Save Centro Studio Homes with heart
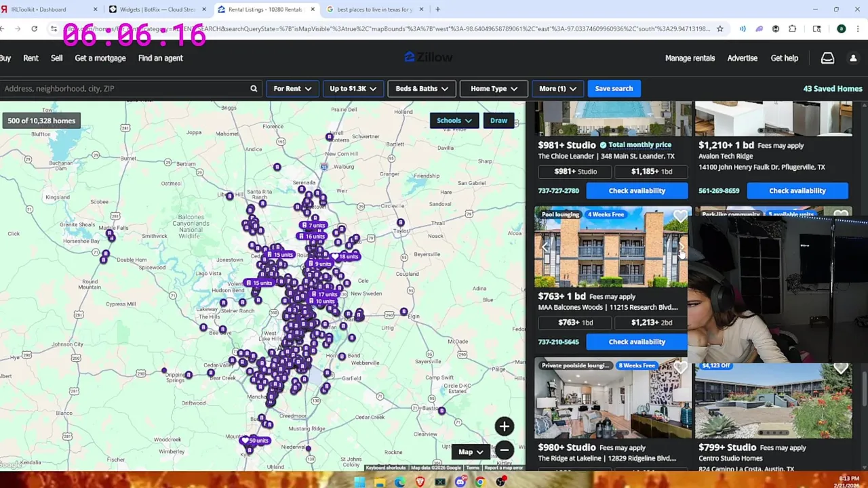 tap(840, 368)
